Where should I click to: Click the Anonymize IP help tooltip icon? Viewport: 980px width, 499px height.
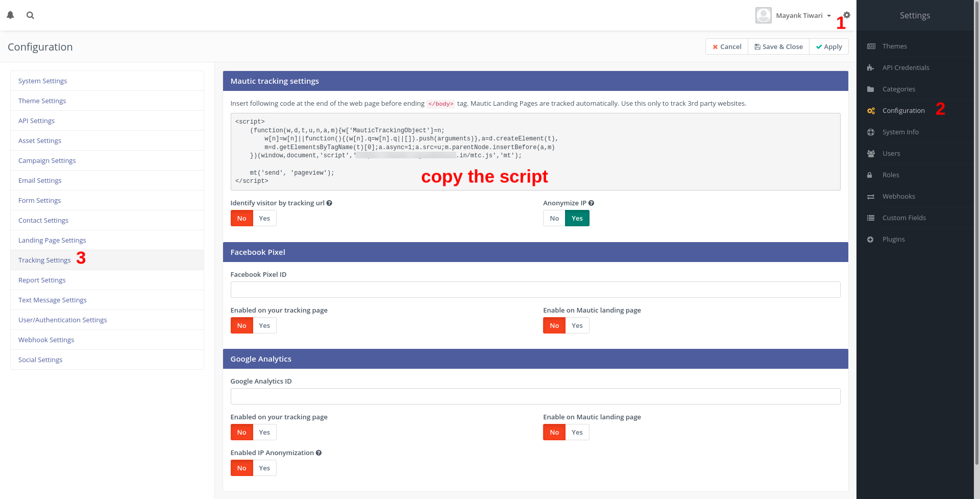[591, 203]
